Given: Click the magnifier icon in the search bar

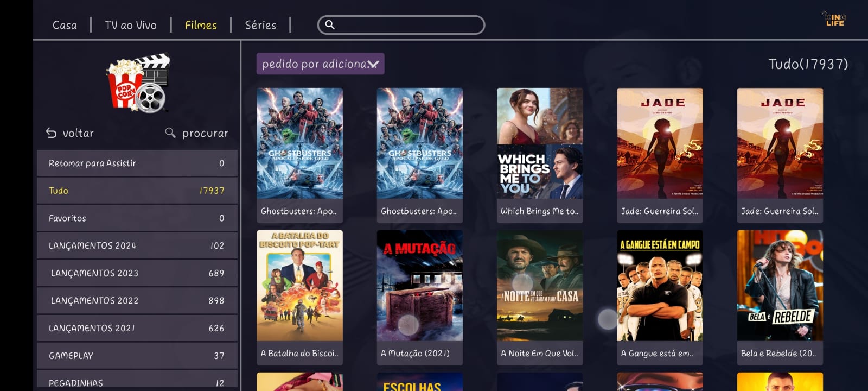Looking at the screenshot, I should tap(329, 24).
